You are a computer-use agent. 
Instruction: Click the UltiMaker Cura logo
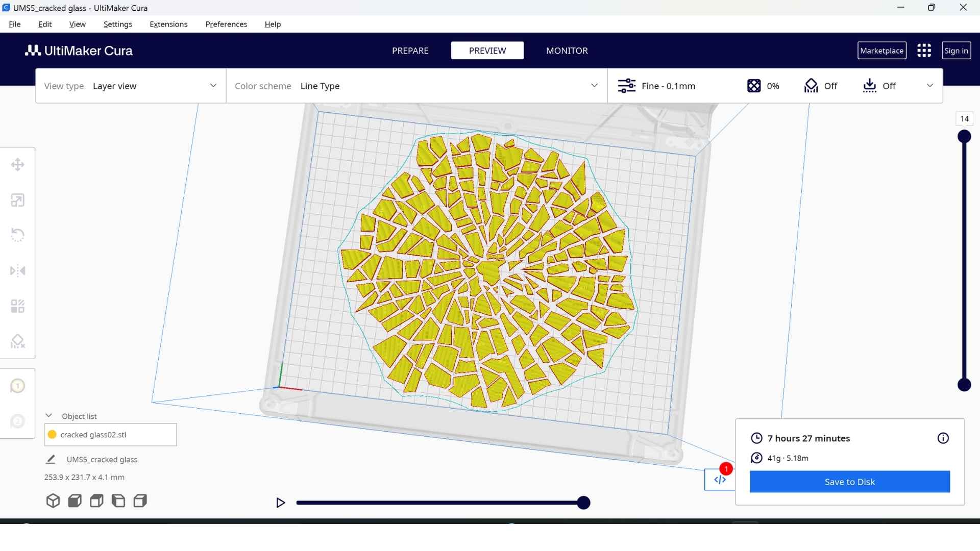tap(79, 51)
